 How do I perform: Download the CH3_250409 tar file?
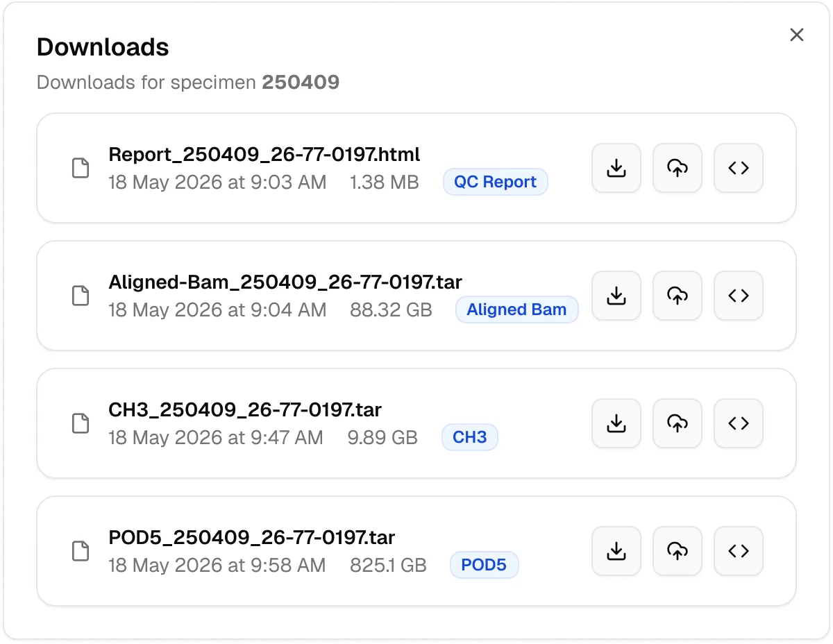pos(616,423)
